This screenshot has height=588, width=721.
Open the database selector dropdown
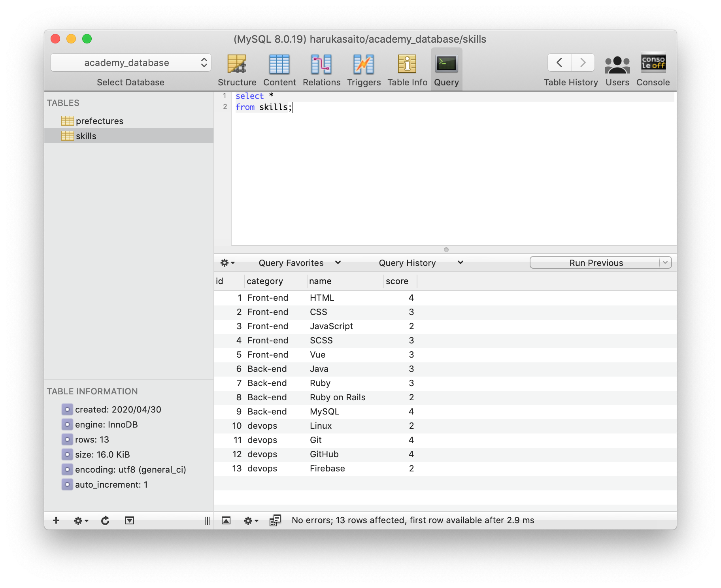tap(130, 62)
